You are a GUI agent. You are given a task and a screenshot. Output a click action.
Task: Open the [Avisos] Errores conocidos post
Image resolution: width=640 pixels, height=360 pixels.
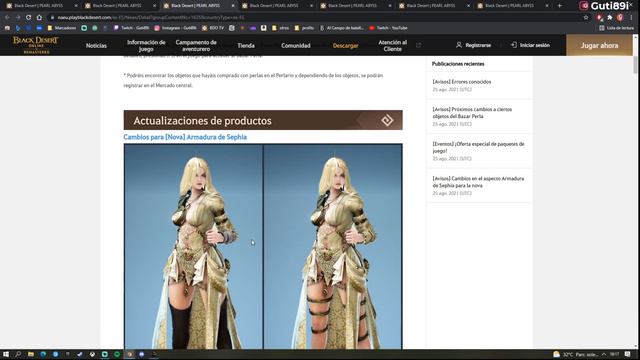(462, 82)
